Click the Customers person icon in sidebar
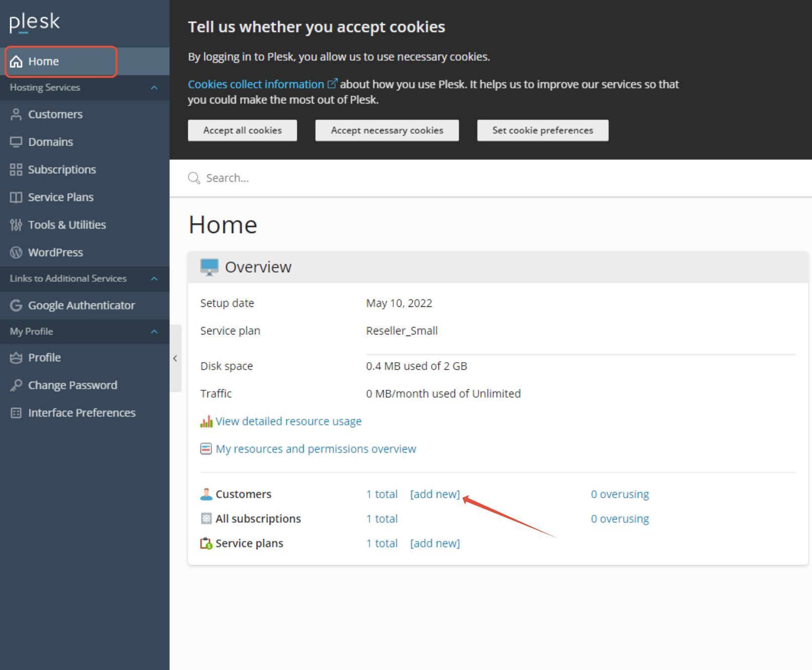This screenshot has height=670, width=812. pos(16,114)
